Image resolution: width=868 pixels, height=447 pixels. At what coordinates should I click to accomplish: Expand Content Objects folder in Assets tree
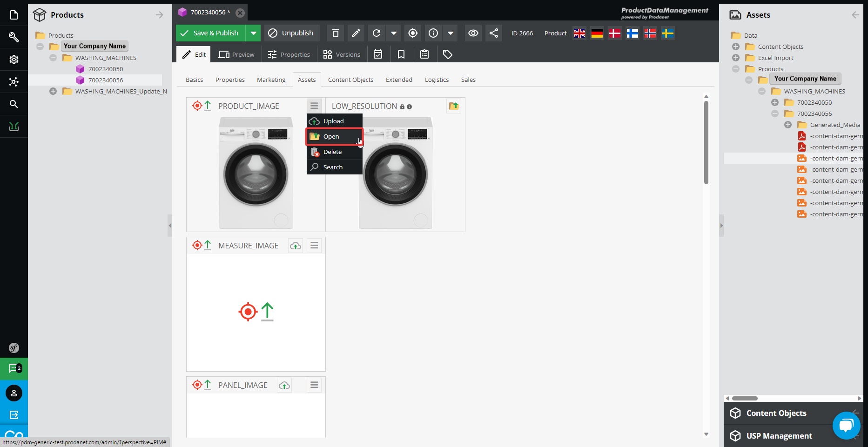coord(736,47)
